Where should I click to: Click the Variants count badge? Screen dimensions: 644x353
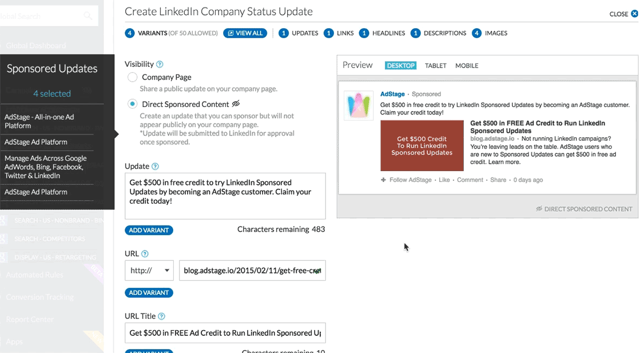pos(130,33)
